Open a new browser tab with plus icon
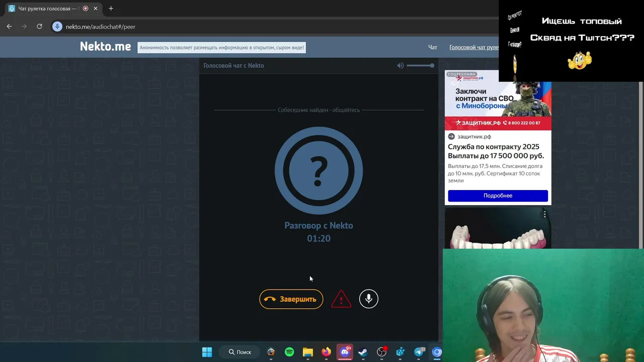Viewport: 644px width, 362px height. 111,9
